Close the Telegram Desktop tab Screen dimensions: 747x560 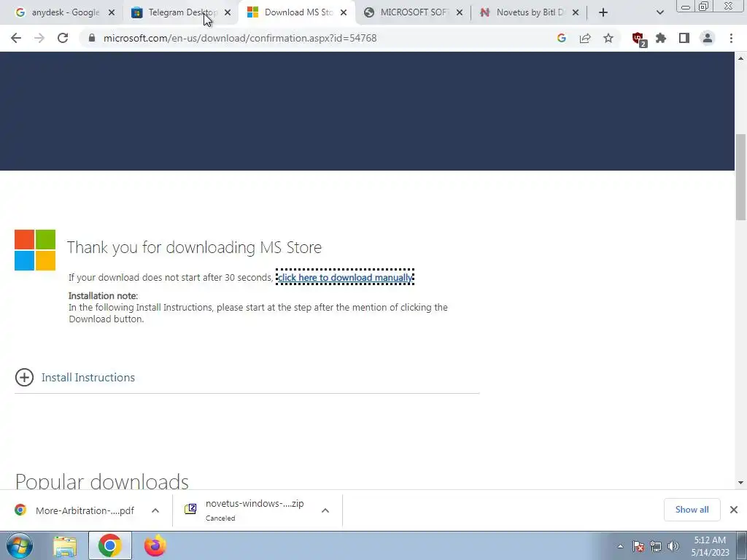click(228, 13)
